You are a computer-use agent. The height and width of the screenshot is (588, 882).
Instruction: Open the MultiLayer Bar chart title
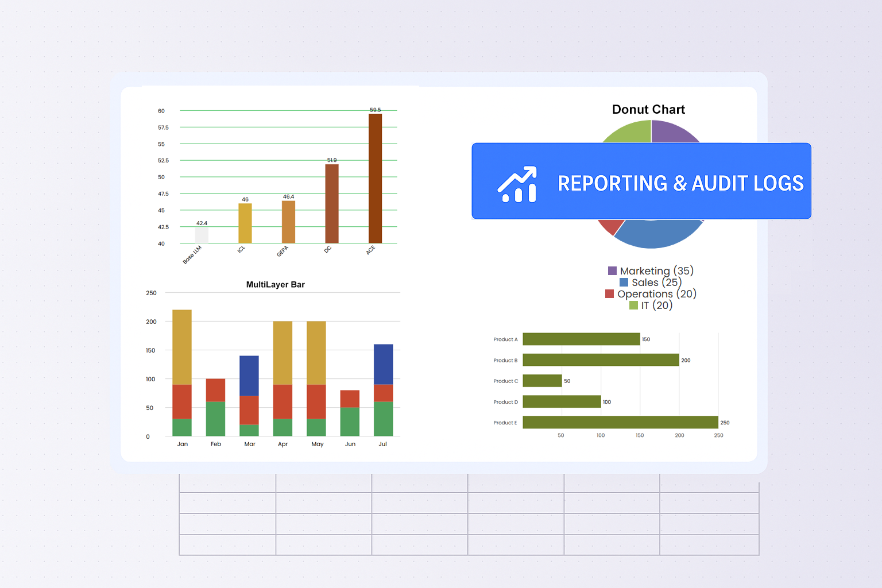275,285
